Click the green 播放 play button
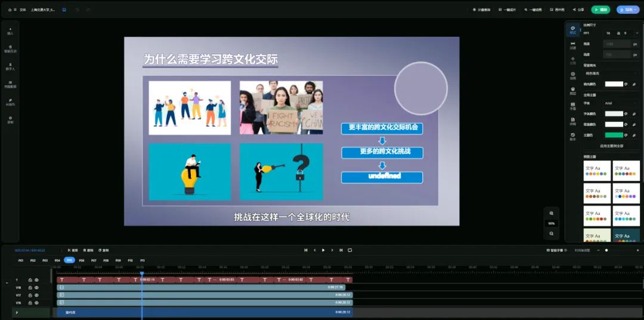 point(600,10)
